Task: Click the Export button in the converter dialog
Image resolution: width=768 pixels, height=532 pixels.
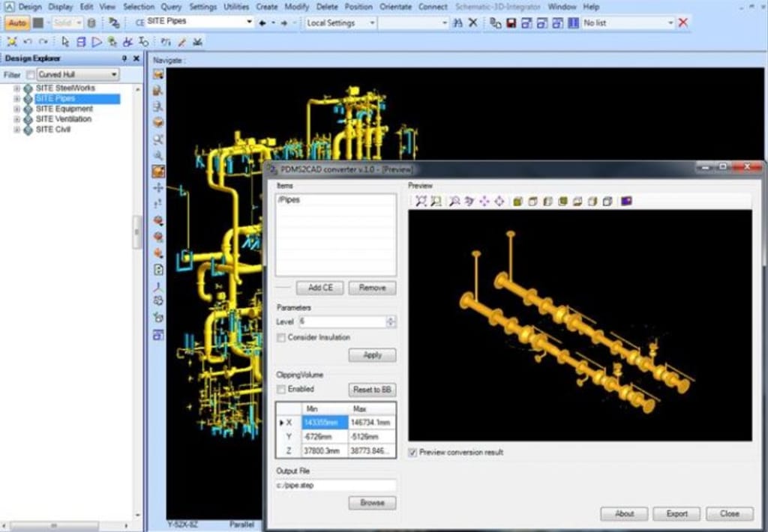Action: (676, 513)
